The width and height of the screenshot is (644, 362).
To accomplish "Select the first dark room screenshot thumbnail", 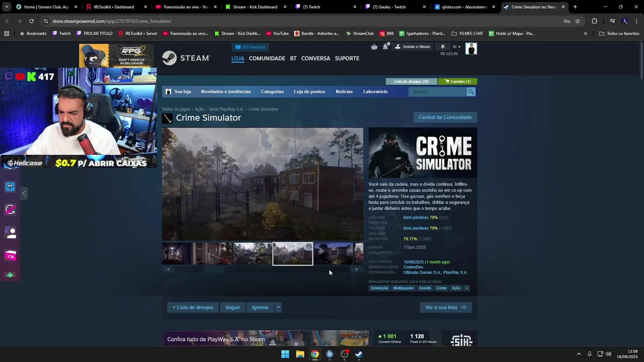I will point(177,254).
